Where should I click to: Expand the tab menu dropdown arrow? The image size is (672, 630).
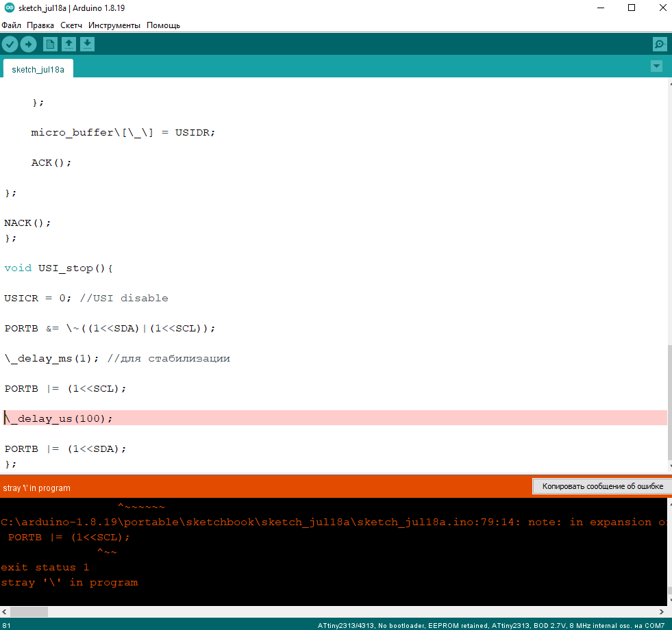point(656,66)
